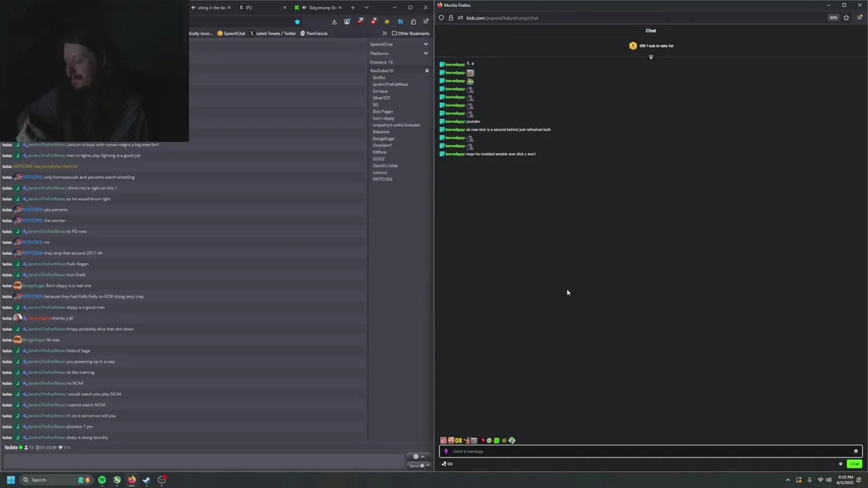Open OBS Studio from the taskbar
This screenshot has width=868, height=488.
tap(161, 480)
